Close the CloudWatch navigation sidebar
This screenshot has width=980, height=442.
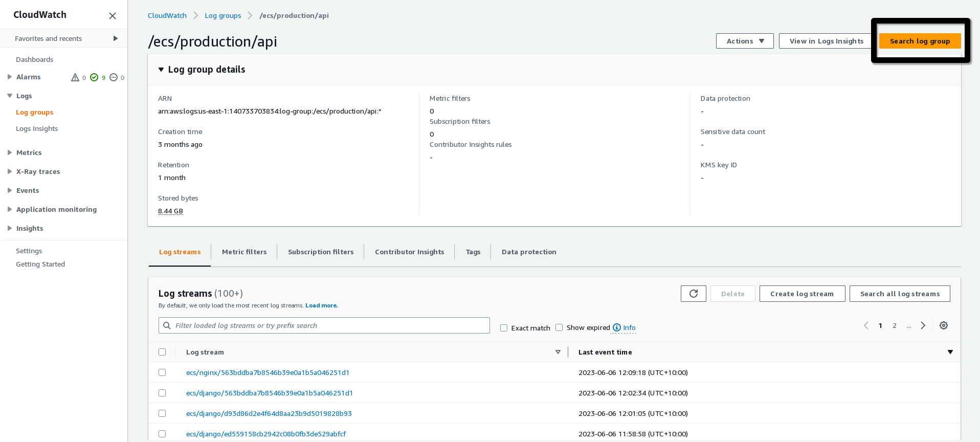click(x=113, y=16)
